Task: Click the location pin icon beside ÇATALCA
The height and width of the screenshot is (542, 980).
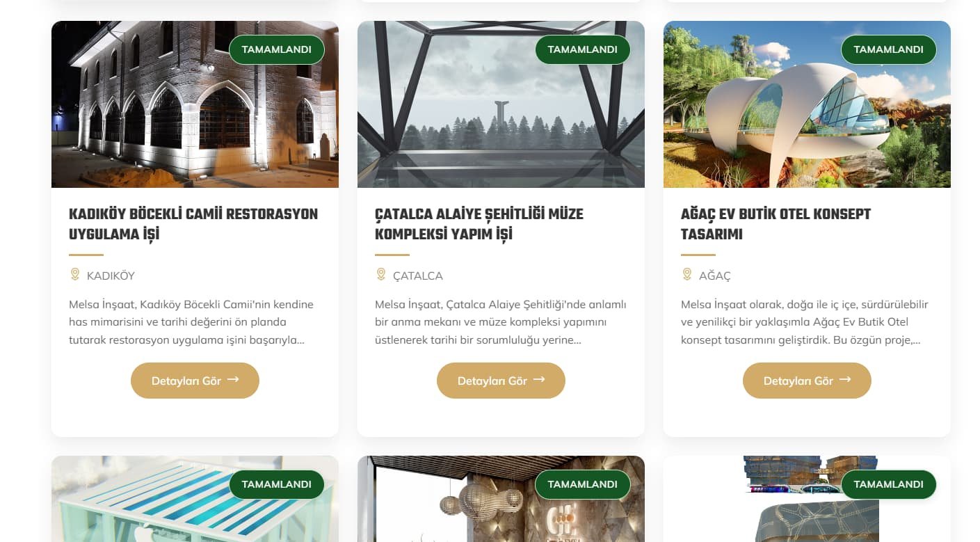Action: (x=381, y=275)
